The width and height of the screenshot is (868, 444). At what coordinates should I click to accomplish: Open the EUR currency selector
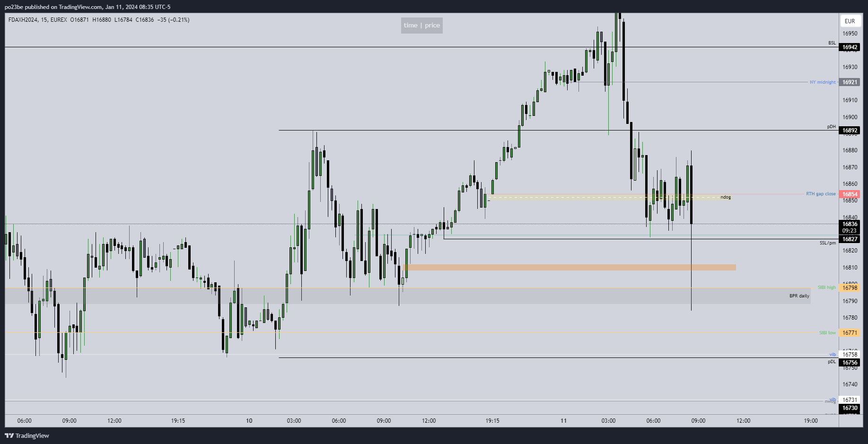click(x=850, y=21)
